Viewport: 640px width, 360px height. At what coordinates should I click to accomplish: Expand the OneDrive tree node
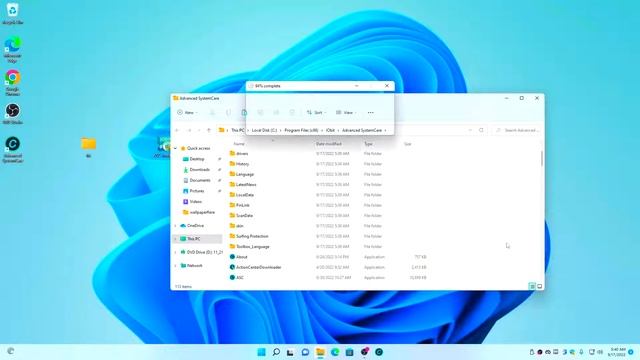176,226
